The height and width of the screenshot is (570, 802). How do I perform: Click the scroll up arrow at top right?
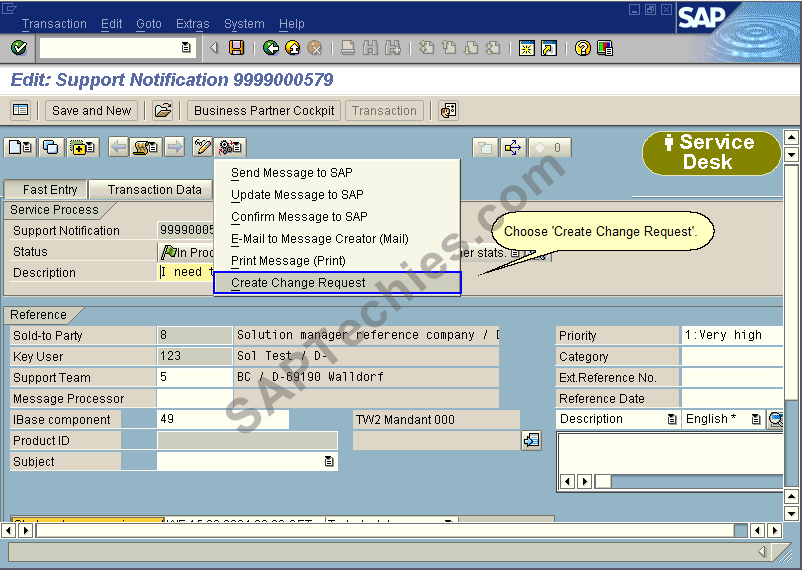(x=791, y=137)
